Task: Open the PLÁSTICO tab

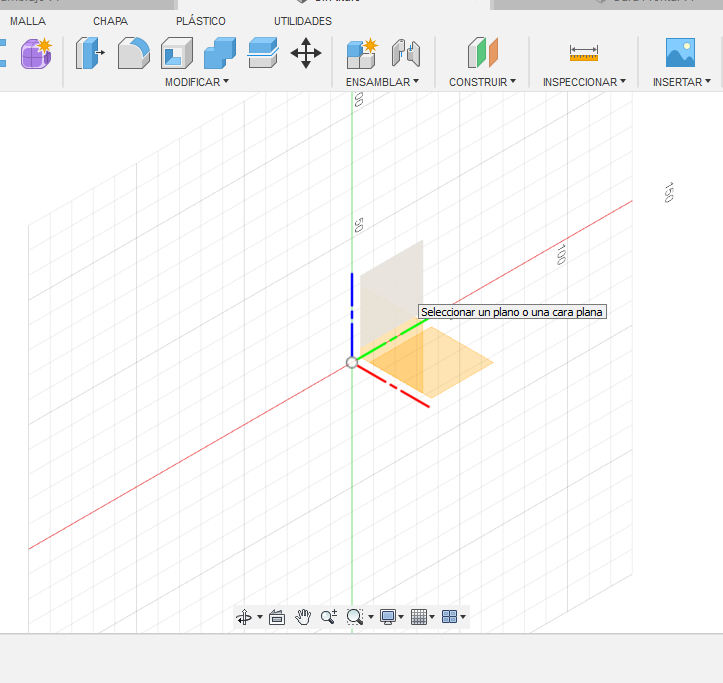Action: pos(201,21)
